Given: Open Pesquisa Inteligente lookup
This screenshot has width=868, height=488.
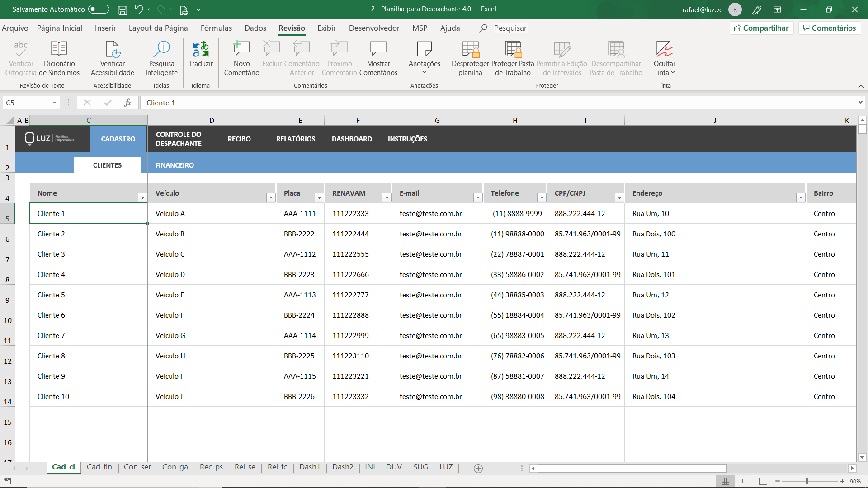Looking at the screenshot, I should tap(161, 59).
